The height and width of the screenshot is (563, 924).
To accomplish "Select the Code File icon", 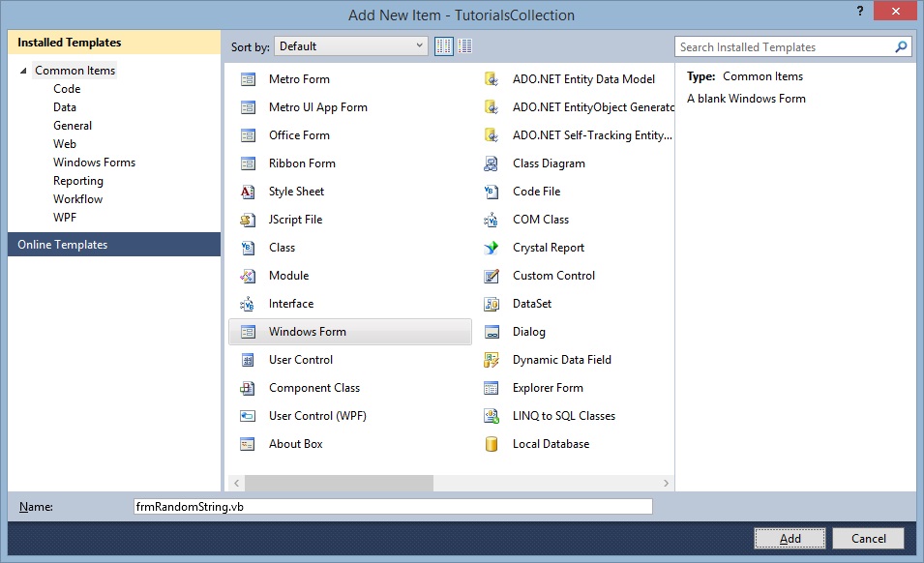I will pyautogui.click(x=492, y=192).
